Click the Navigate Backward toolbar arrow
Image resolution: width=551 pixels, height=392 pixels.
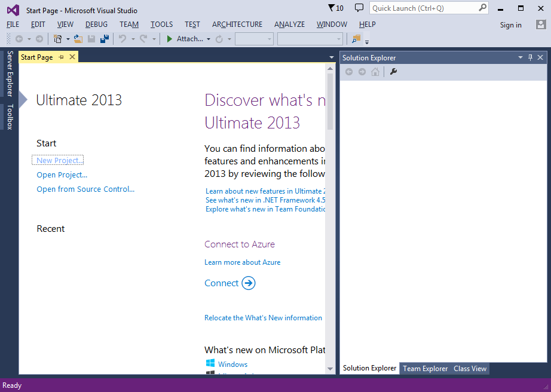[19, 39]
